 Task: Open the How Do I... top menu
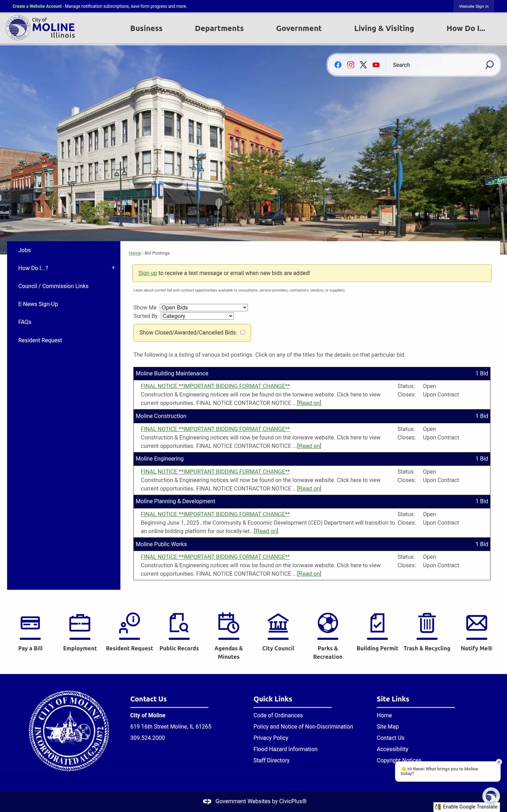pos(466,28)
